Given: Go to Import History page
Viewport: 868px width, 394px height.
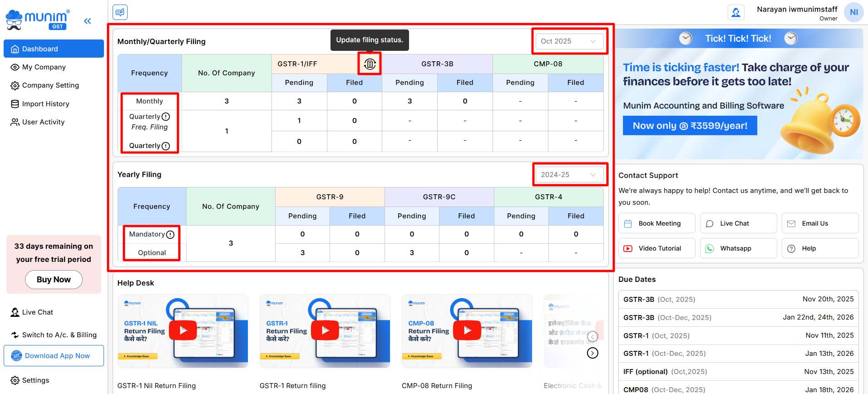Looking at the screenshot, I should pos(45,104).
